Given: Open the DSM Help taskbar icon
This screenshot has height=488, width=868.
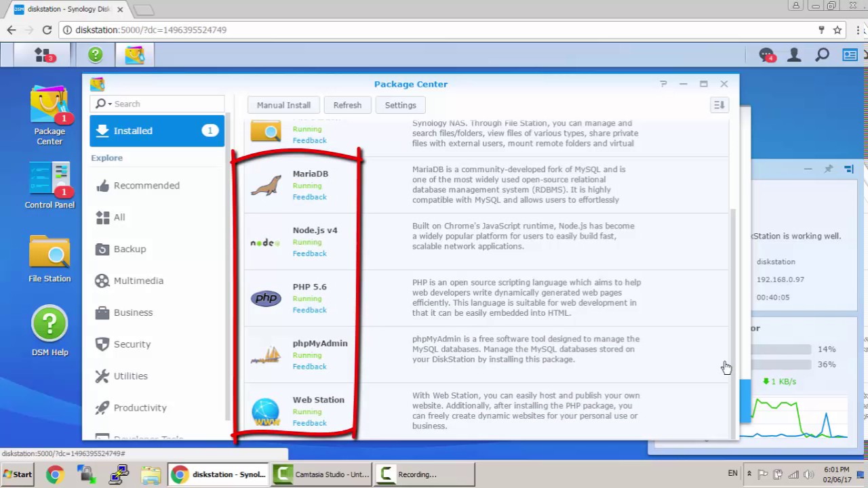Looking at the screenshot, I should [96, 55].
